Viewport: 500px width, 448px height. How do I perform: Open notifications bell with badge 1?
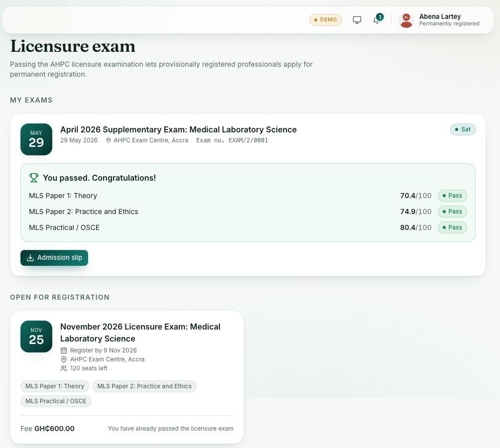377,19
